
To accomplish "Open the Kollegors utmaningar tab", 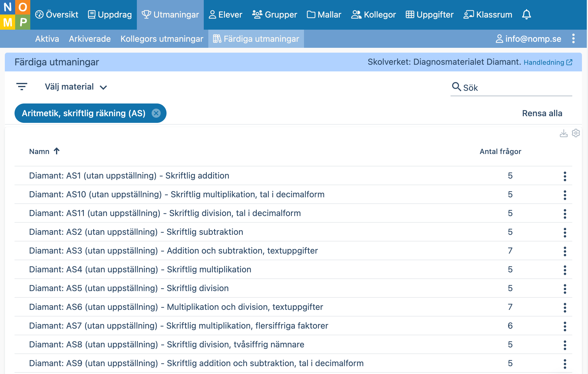I will click(162, 39).
